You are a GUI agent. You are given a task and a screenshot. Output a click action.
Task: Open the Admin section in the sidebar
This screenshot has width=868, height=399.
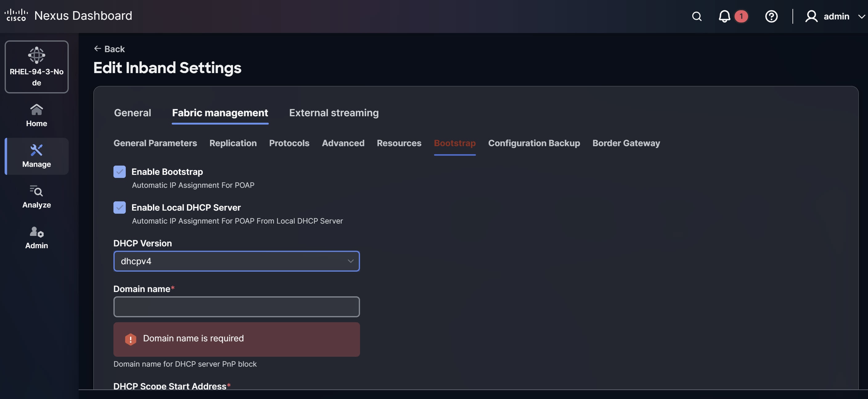point(36,237)
